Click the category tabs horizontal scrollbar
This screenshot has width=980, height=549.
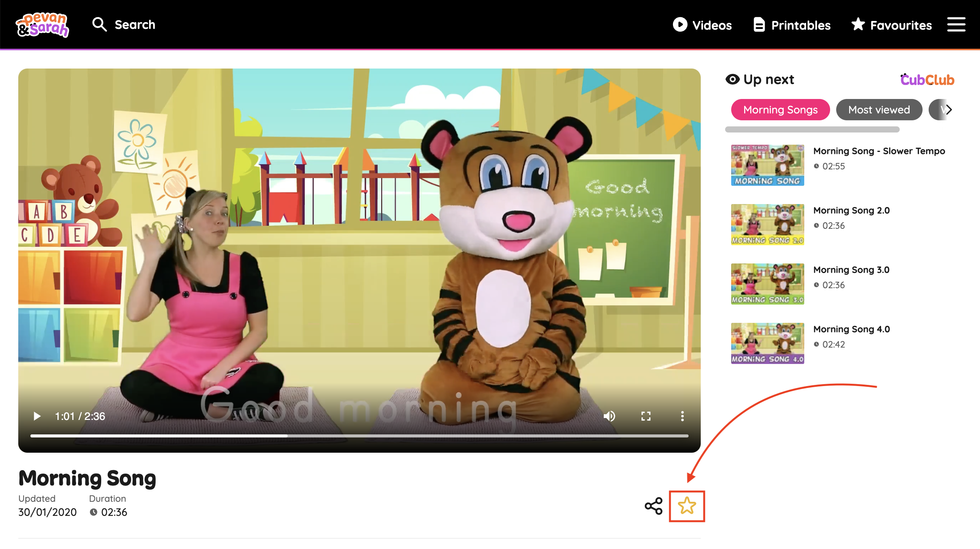(812, 129)
